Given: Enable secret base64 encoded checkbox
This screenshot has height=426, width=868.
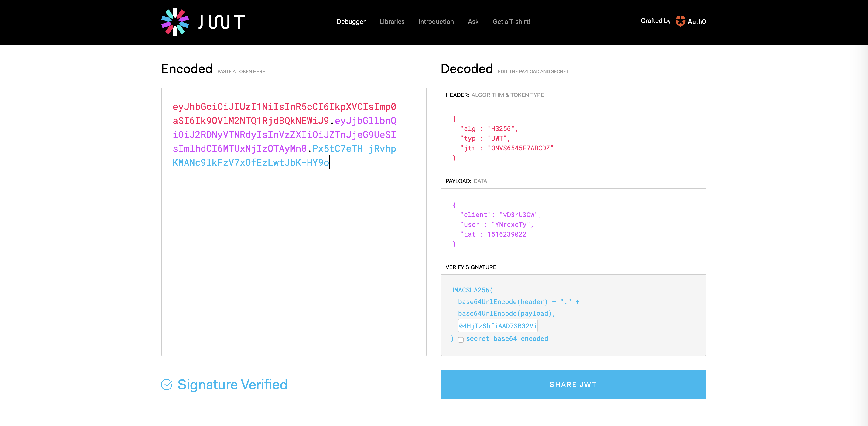Looking at the screenshot, I should (x=461, y=339).
